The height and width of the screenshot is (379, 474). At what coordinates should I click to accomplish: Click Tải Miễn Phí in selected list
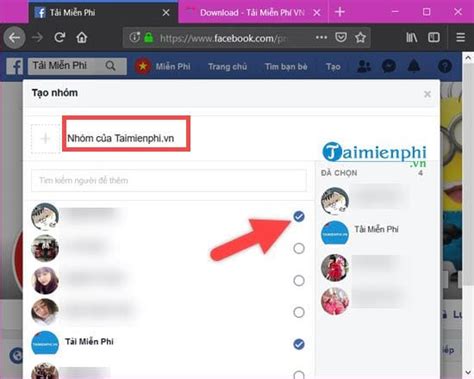tap(376, 229)
